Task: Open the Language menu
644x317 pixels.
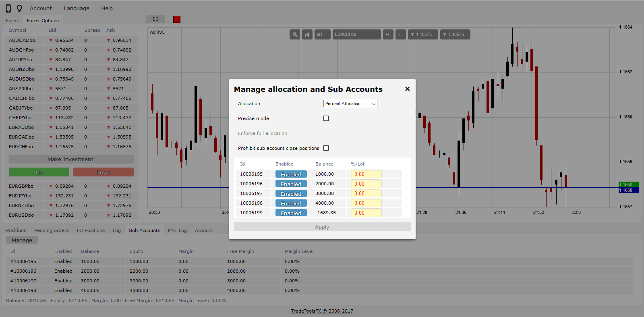Action: point(77,8)
